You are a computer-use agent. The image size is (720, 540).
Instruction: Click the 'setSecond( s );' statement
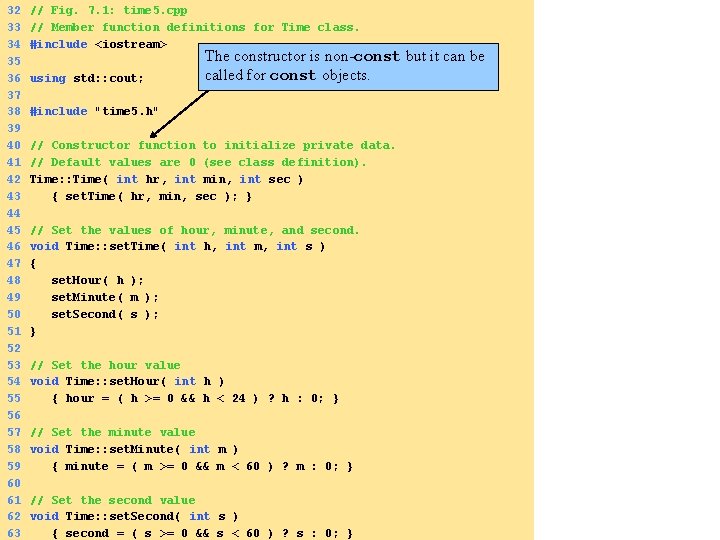pos(105,315)
